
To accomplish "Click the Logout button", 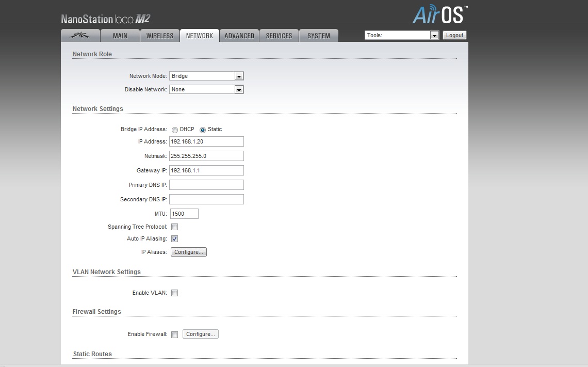I will [454, 35].
